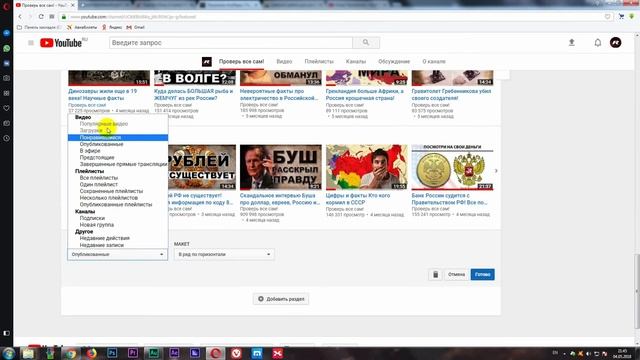The height and width of the screenshot is (360, 640).
Task: Select Опубликованные in the dropdown list
Action: click(x=101, y=144)
